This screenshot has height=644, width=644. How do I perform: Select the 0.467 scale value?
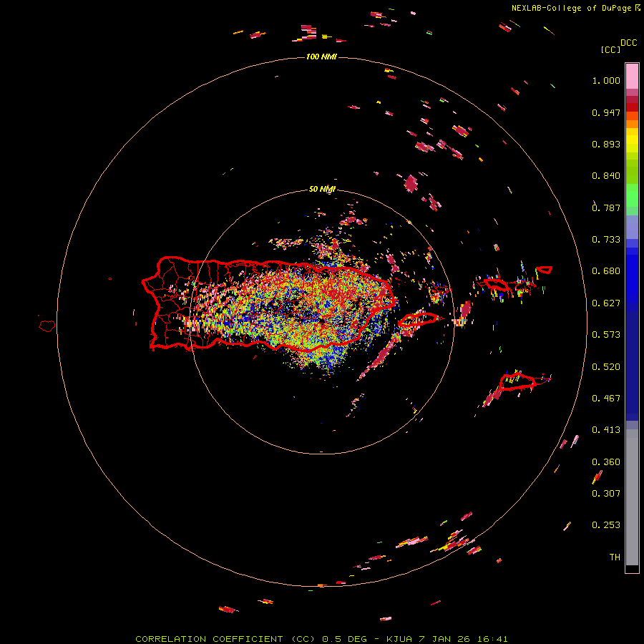click(606, 399)
